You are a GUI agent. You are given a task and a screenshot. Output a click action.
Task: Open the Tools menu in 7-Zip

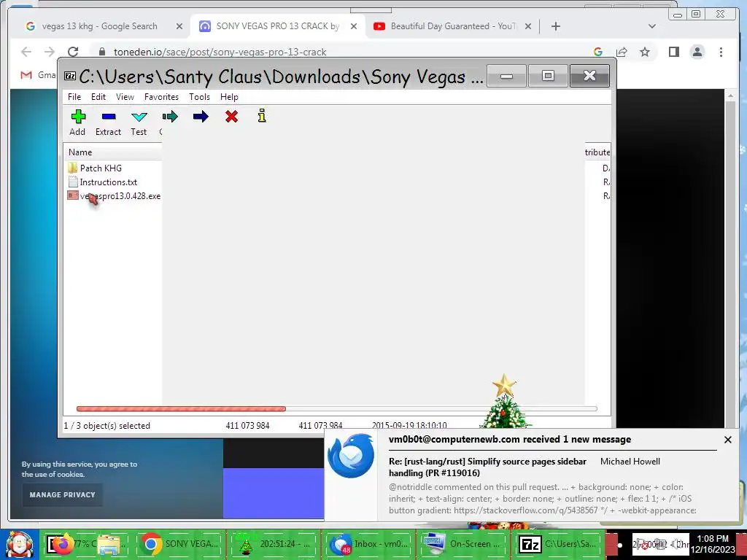click(199, 97)
